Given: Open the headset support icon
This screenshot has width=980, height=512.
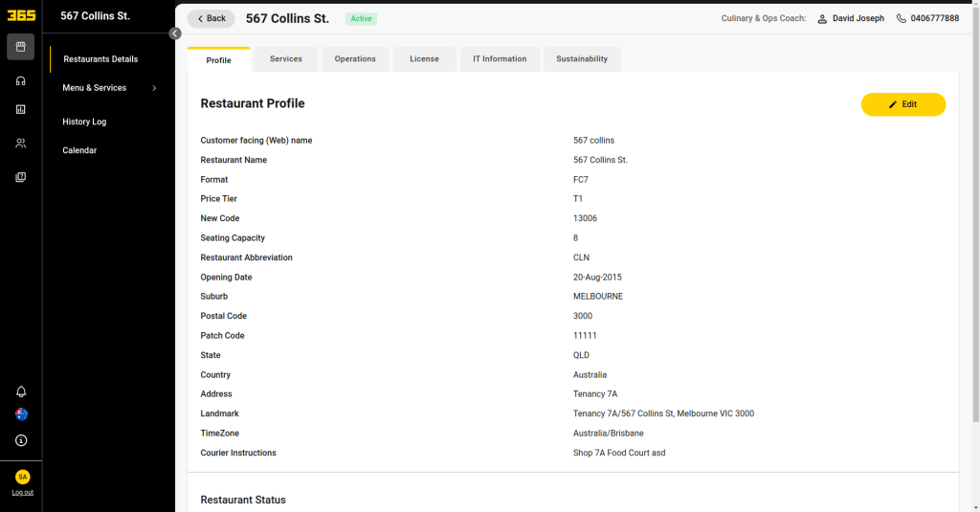Looking at the screenshot, I should (21, 80).
